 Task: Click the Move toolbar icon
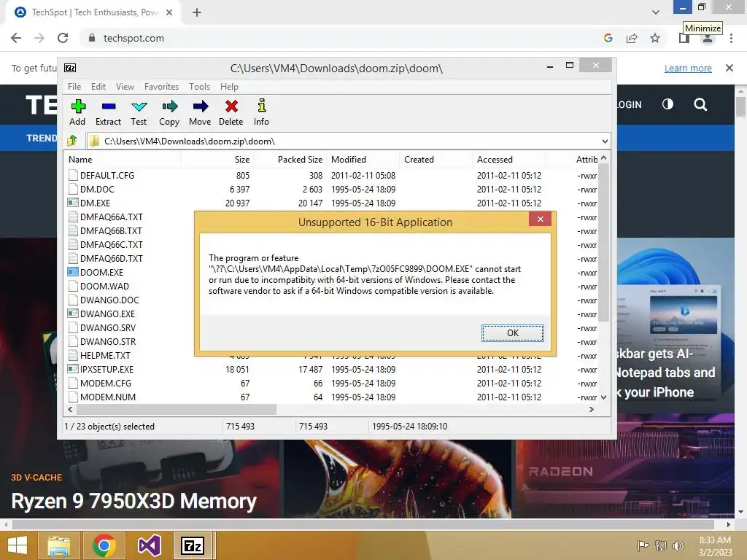tap(201, 106)
